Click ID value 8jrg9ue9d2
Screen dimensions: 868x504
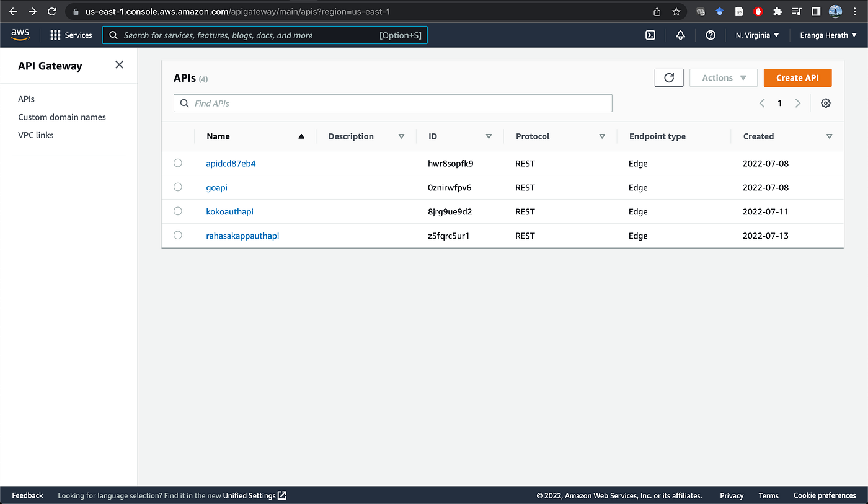[x=450, y=211]
